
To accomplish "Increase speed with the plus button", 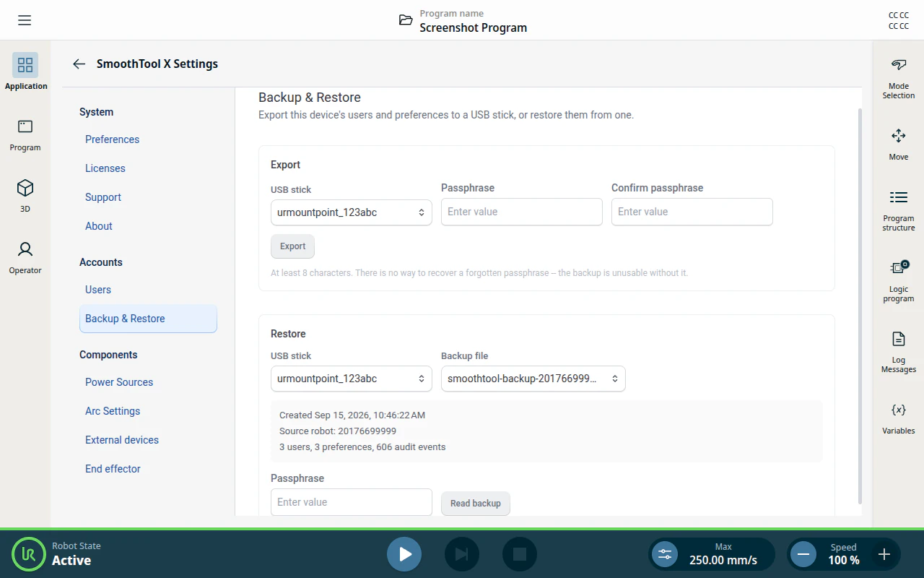I will tap(884, 554).
